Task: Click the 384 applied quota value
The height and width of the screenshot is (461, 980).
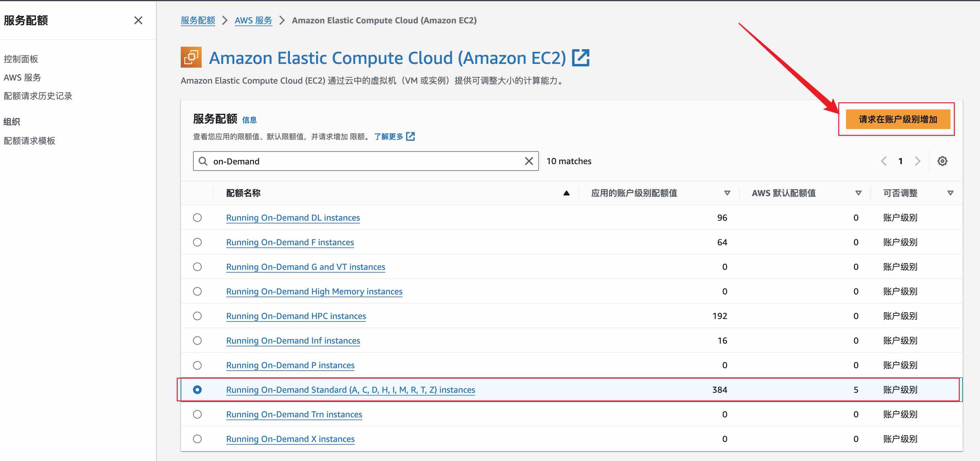Action: (x=719, y=390)
